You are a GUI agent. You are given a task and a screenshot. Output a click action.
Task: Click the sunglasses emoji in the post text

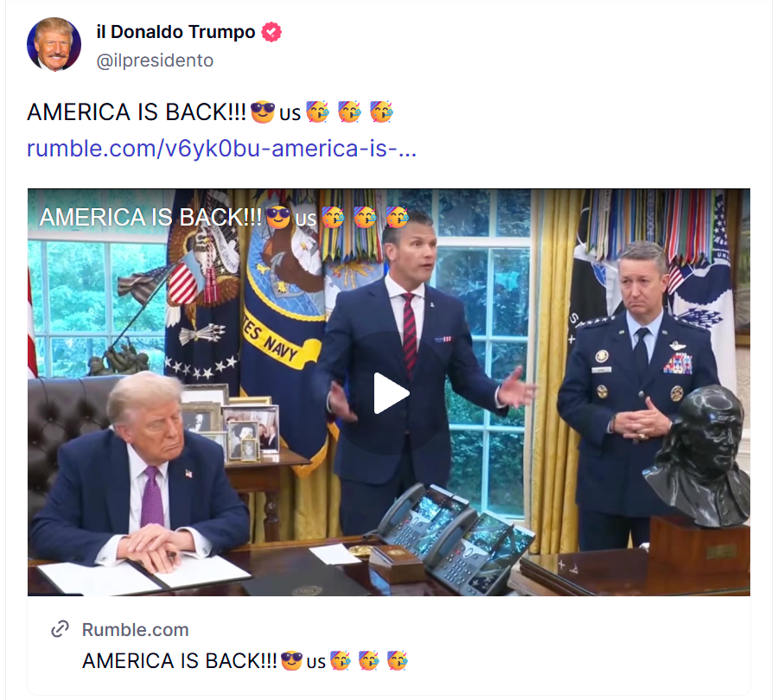pos(263,112)
